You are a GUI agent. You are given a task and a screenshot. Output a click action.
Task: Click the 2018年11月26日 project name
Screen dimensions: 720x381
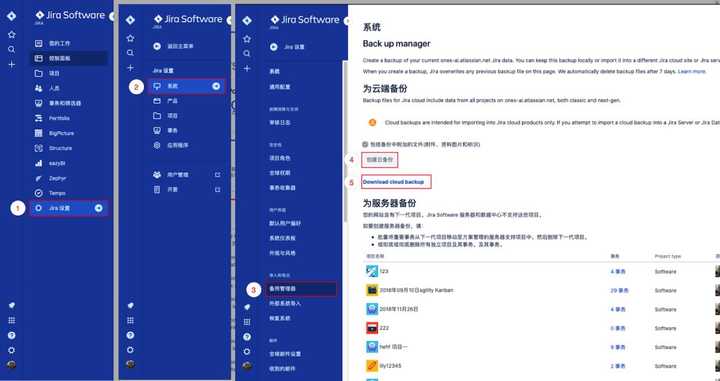click(x=399, y=309)
